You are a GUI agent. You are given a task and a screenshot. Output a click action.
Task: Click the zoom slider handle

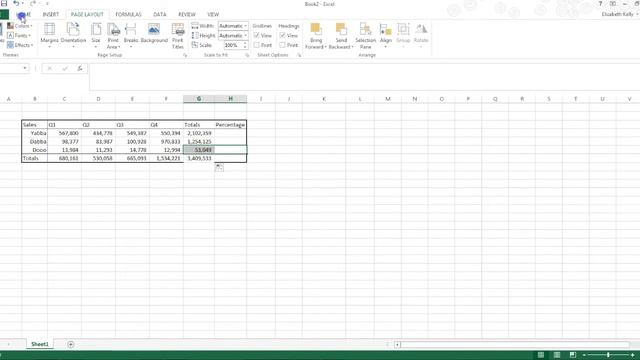point(608,355)
